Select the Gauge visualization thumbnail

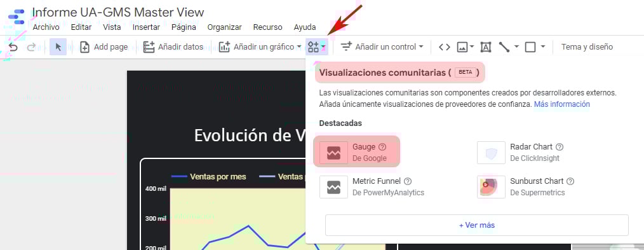click(333, 153)
